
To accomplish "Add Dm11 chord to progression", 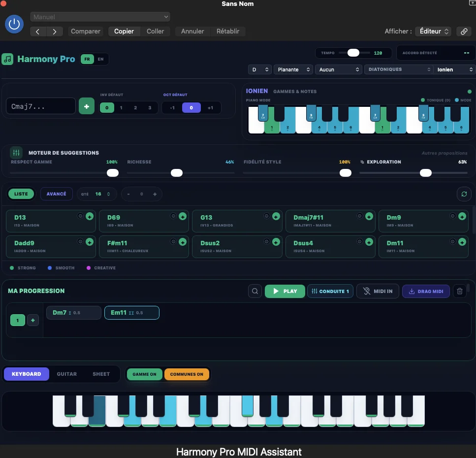I will [x=462, y=242].
